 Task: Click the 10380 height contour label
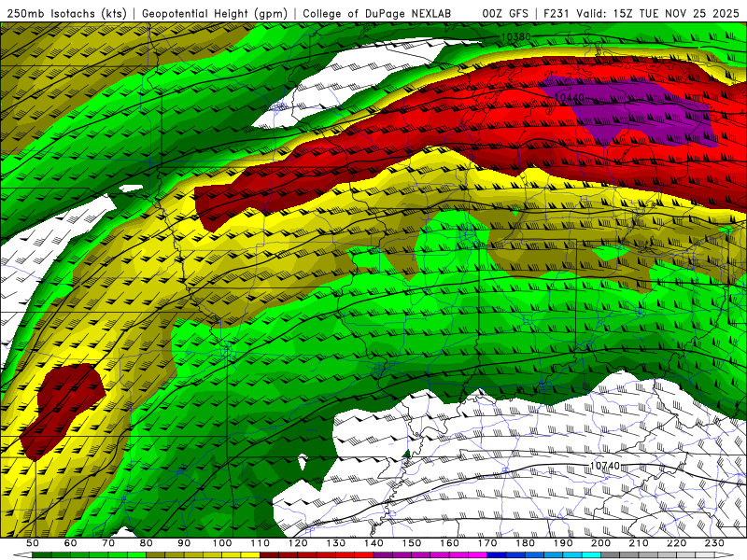[515, 36]
